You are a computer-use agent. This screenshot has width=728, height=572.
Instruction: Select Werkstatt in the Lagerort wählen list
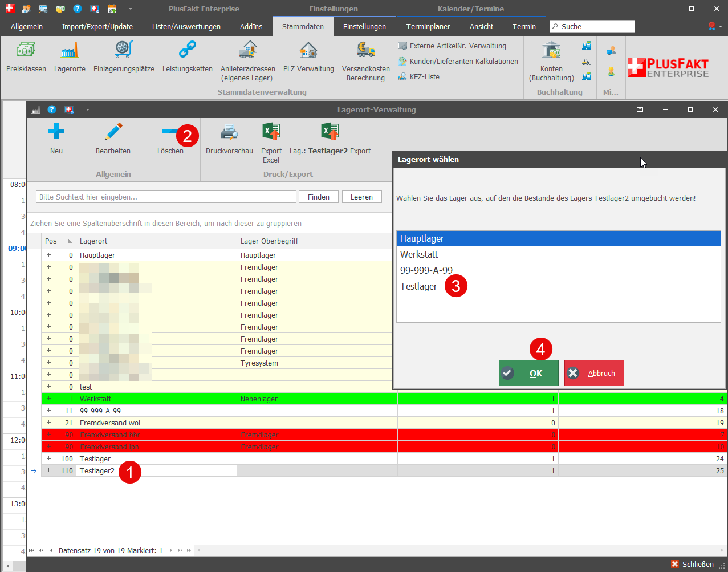coord(559,254)
